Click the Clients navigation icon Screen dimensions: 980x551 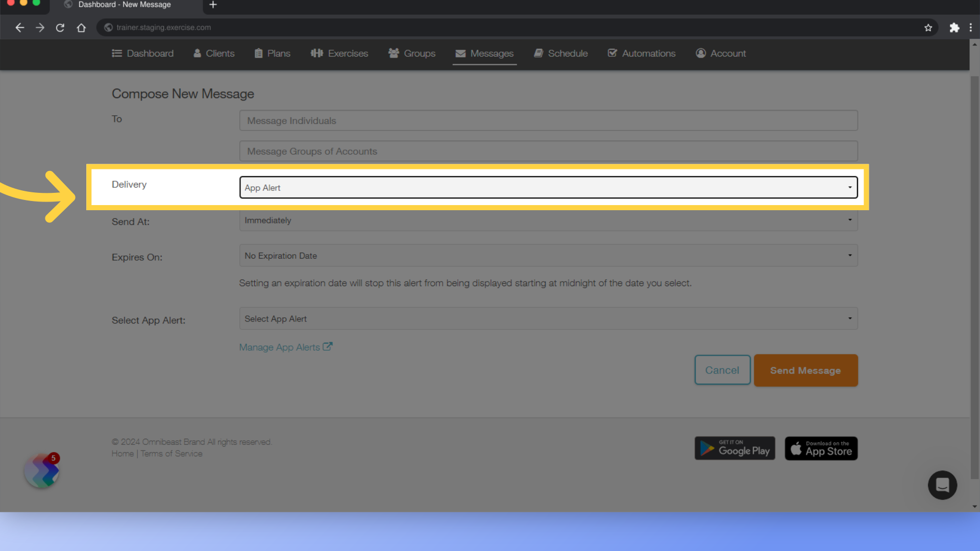coord(199,53)
